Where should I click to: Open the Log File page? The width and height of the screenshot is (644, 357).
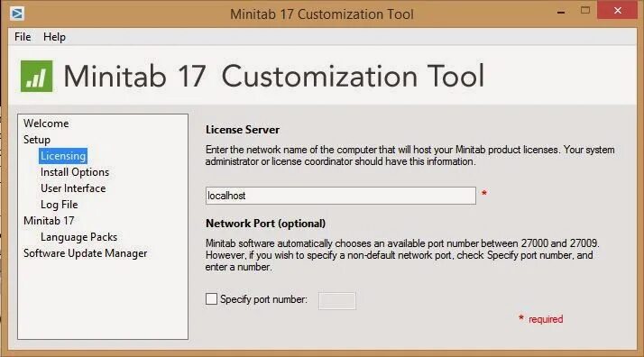pyautogui.click(x=60, y=205)
